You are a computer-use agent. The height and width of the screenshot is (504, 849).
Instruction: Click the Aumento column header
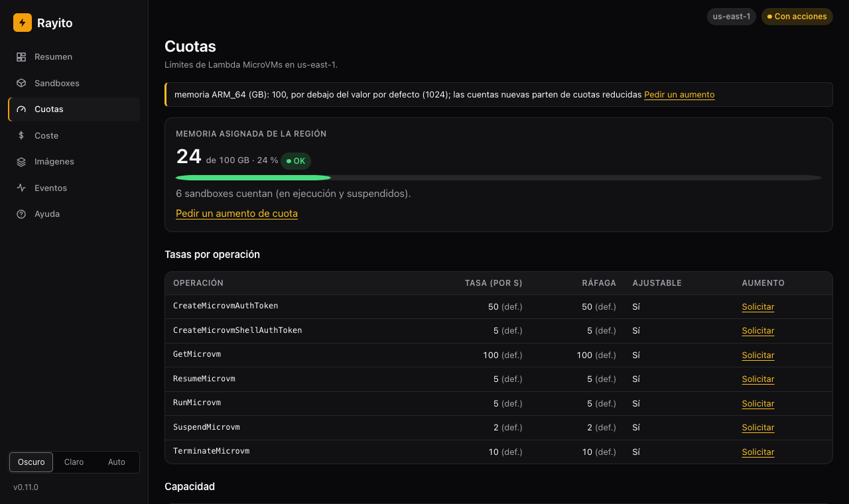click(x=763, y=283)
